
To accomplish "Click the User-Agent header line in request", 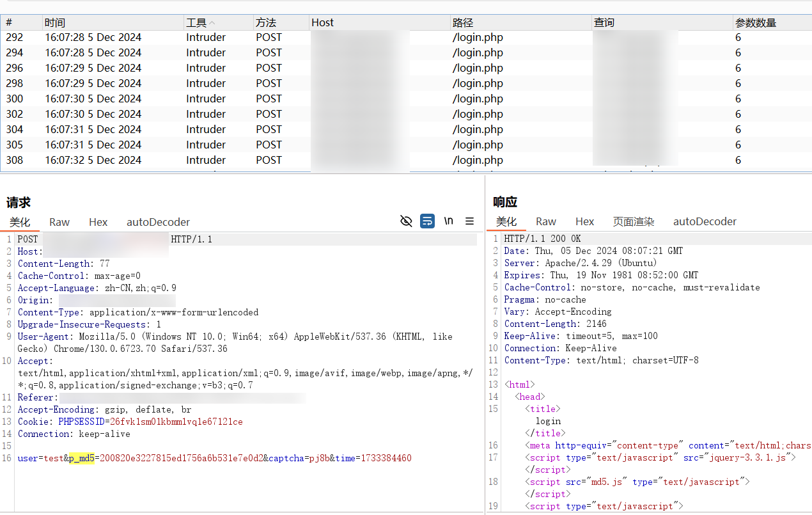I will [235, 342].
